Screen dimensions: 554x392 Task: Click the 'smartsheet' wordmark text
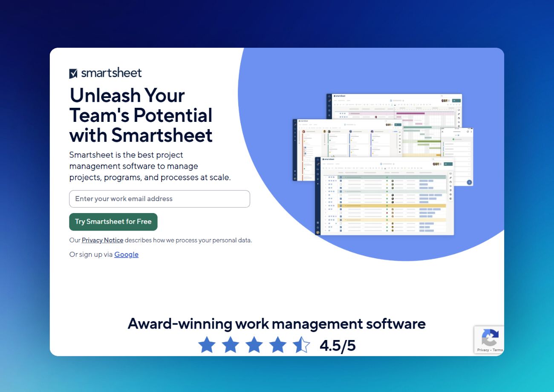[111, 73]
